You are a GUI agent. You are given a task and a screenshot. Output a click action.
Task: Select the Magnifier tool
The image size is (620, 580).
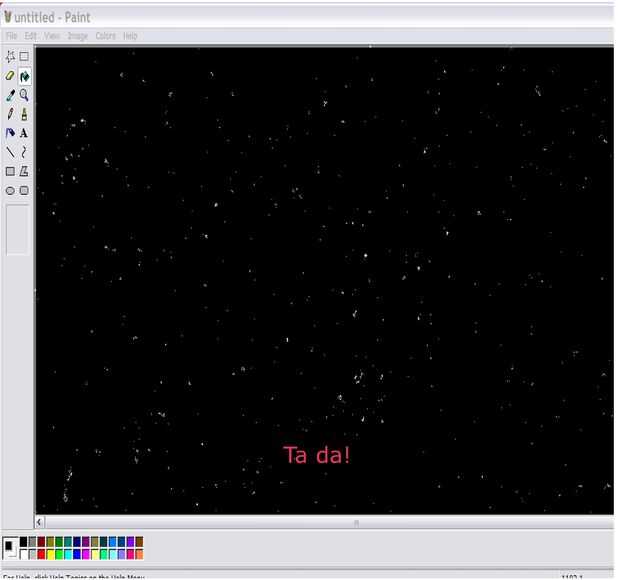tap(24, 95)
